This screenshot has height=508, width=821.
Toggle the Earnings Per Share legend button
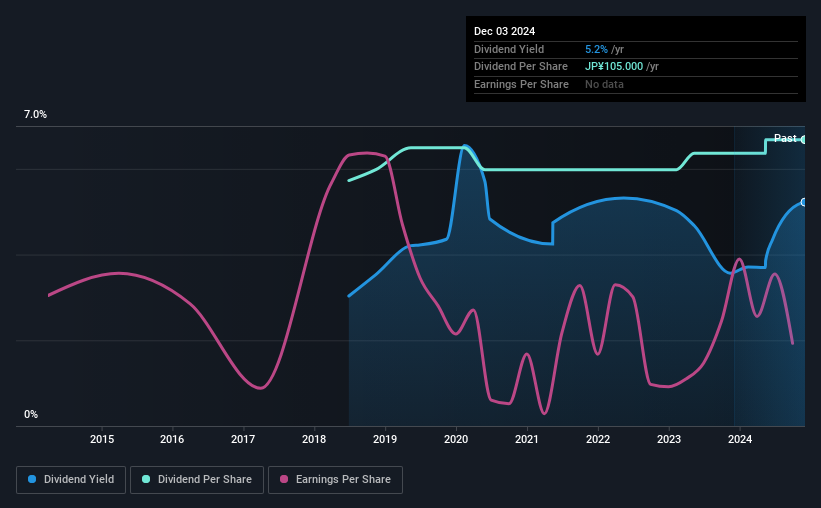(x=335, y=480)
